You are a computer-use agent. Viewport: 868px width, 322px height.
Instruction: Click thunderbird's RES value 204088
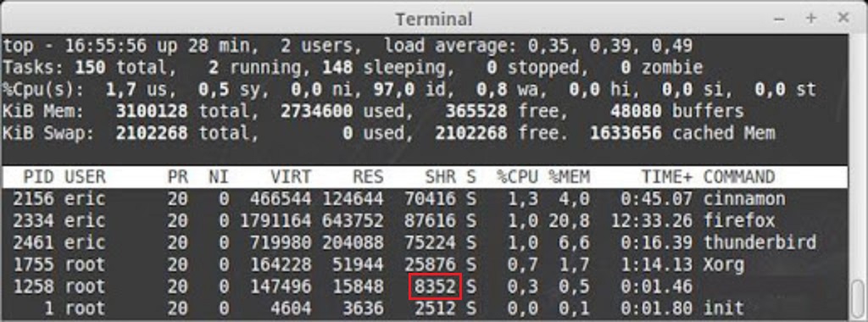(353, 242)
